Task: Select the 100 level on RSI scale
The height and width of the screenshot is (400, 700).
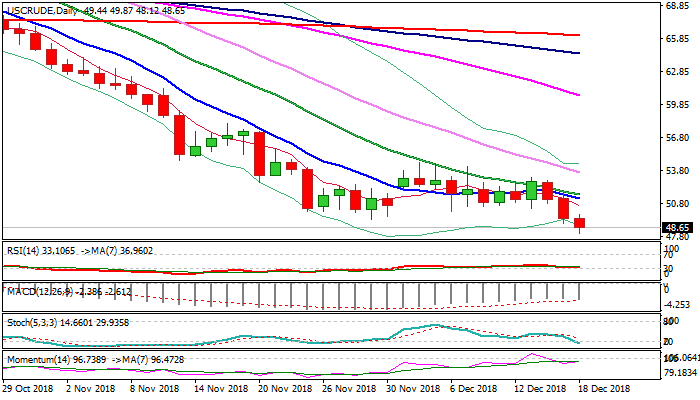Action: 672,248
